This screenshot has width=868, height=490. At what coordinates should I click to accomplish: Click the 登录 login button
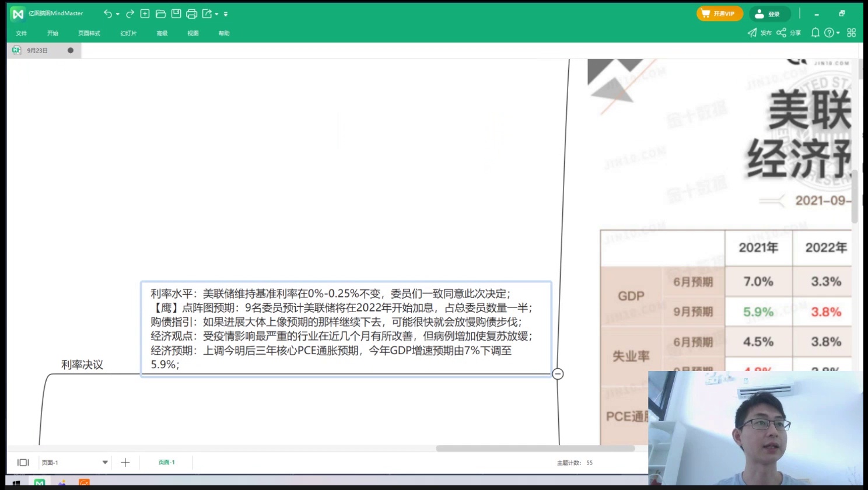coord(769,13)
